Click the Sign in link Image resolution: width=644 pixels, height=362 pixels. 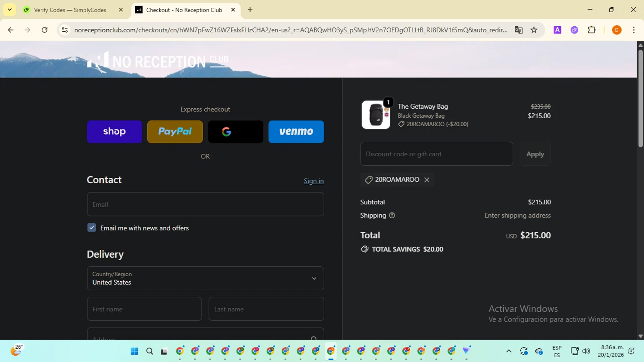[314, 181]
